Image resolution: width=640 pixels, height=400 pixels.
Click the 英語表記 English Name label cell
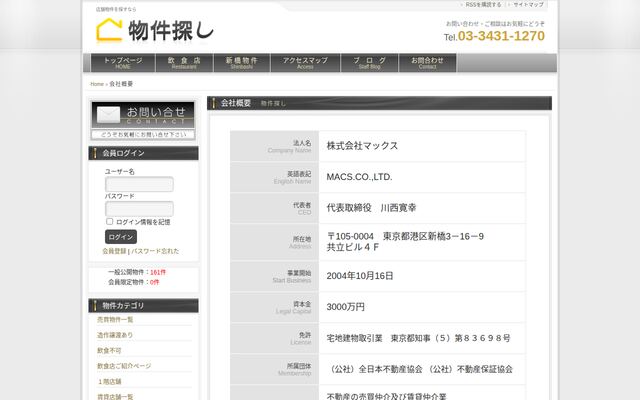pyautogui.click(x=274, y=177)
